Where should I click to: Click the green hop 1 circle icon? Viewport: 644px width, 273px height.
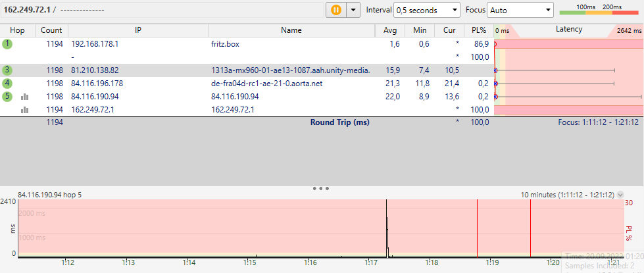click(x=7, y=44)
